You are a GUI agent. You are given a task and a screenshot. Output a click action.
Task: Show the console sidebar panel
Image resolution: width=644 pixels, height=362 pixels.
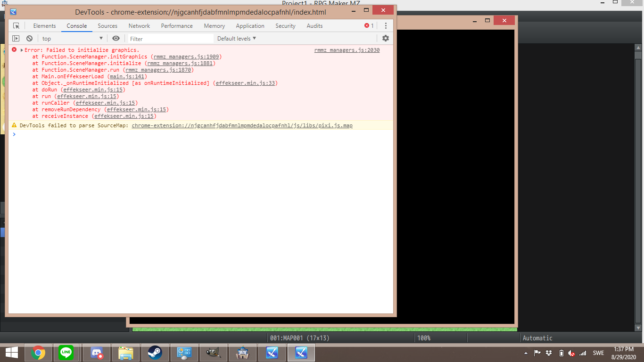[16, 39]
